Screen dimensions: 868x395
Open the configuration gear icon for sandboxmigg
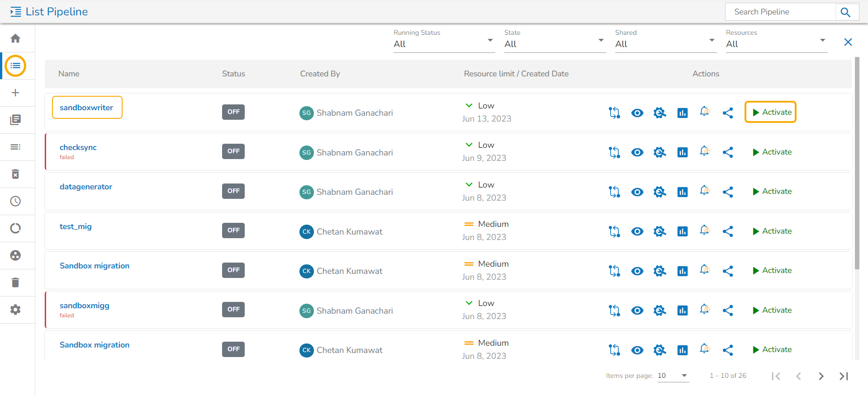coord(659,310)
